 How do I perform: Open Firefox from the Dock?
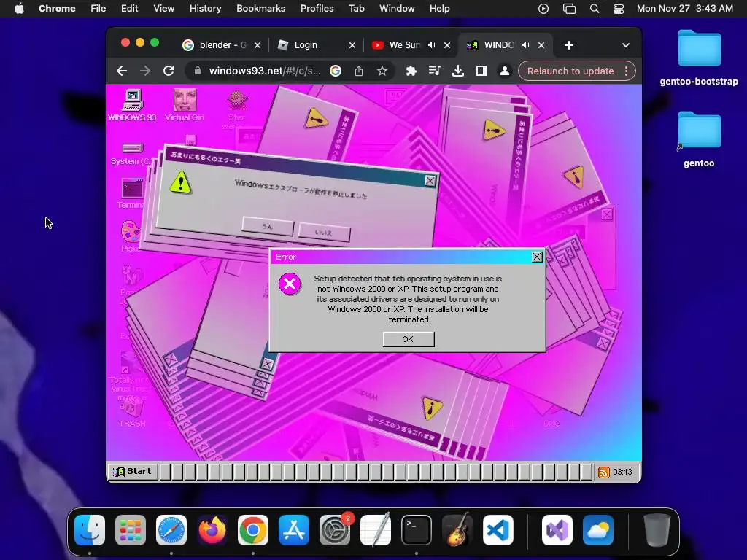[212, 530]
